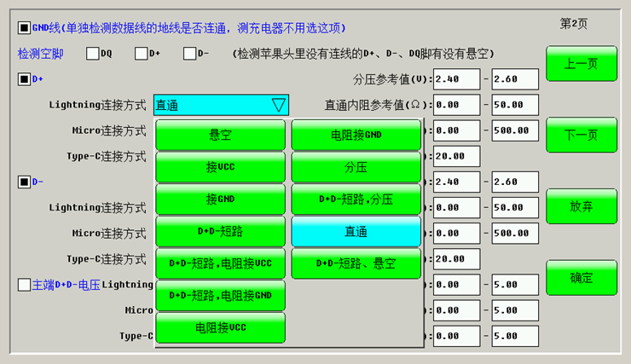The height and width of the screenshot is (364, 631).
Task: Select 悬空 from the dropdown list
Action: pyautogui.click(x=220, y=135)
